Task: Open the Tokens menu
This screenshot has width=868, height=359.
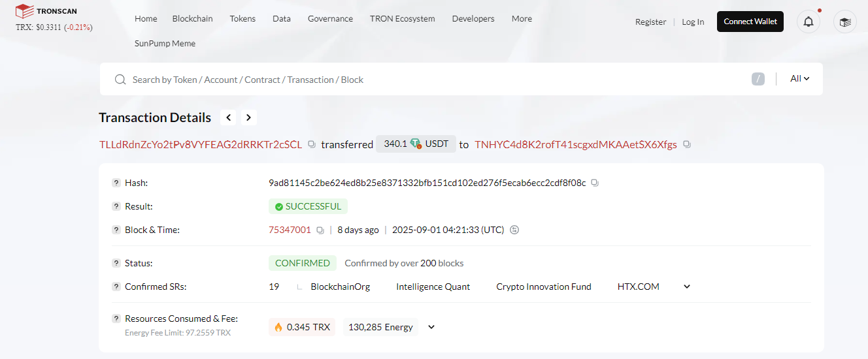Action: pos(242,18)
